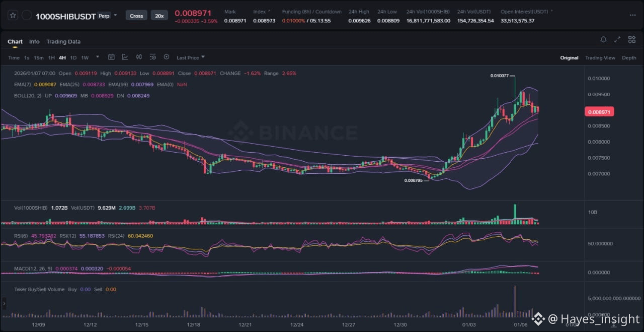Click the MACD(12, 26, 9) indicator label
The image size is (644, 332).
coord(33,269)
